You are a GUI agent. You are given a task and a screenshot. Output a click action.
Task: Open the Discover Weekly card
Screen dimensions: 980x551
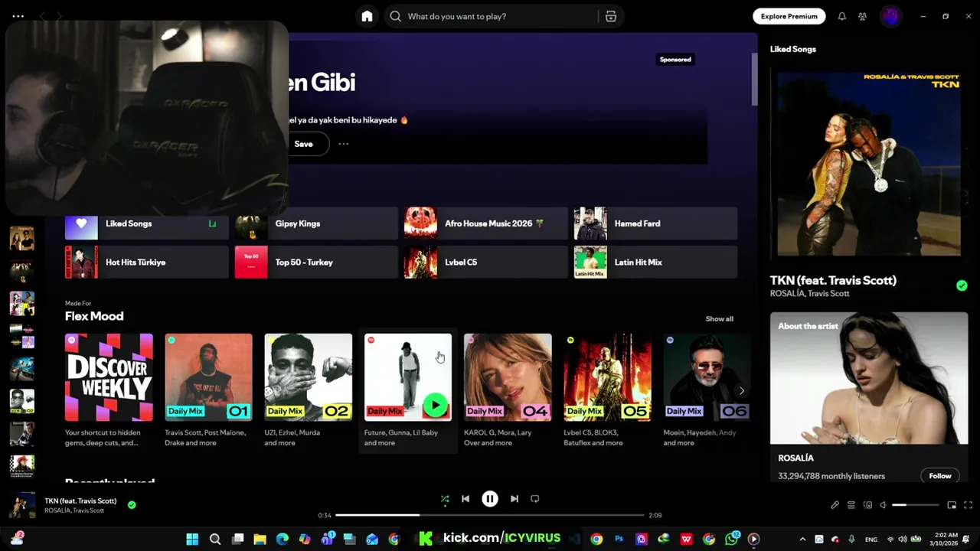point(109,390)
